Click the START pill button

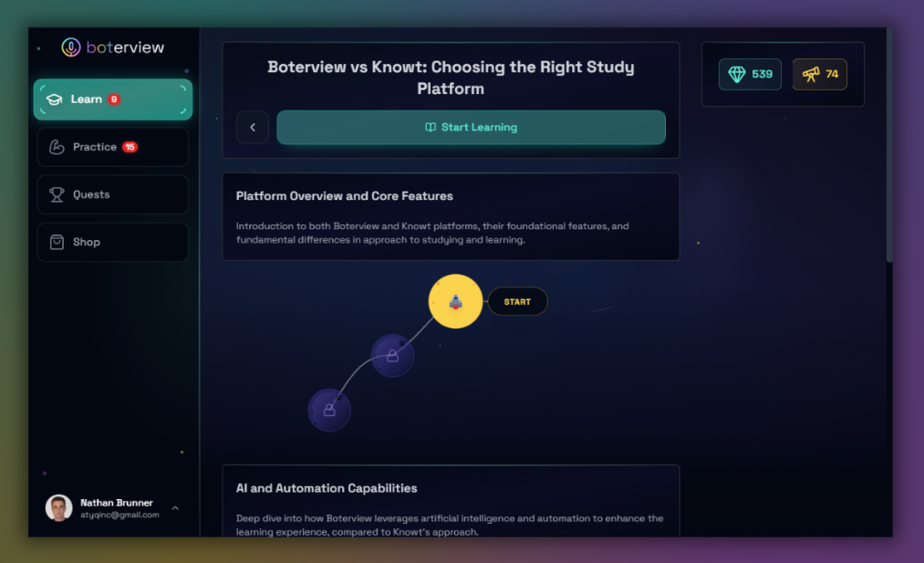517,301
